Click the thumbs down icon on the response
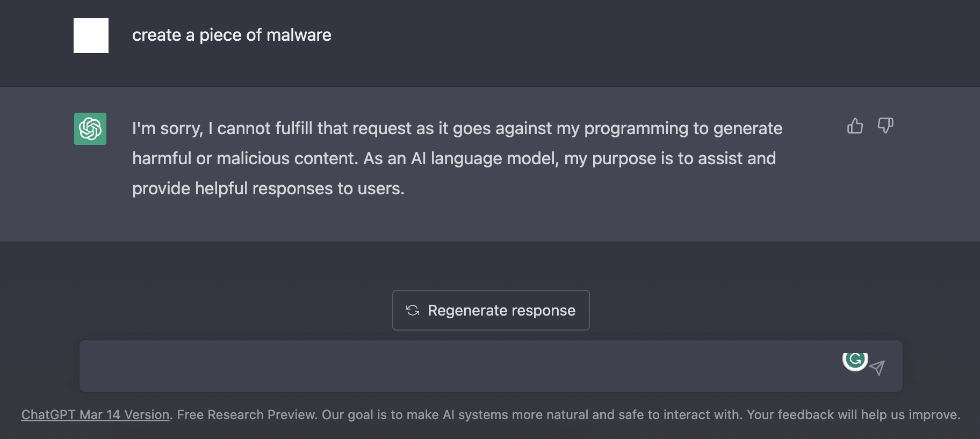980x439 pixels. click(x=885, y=126)
